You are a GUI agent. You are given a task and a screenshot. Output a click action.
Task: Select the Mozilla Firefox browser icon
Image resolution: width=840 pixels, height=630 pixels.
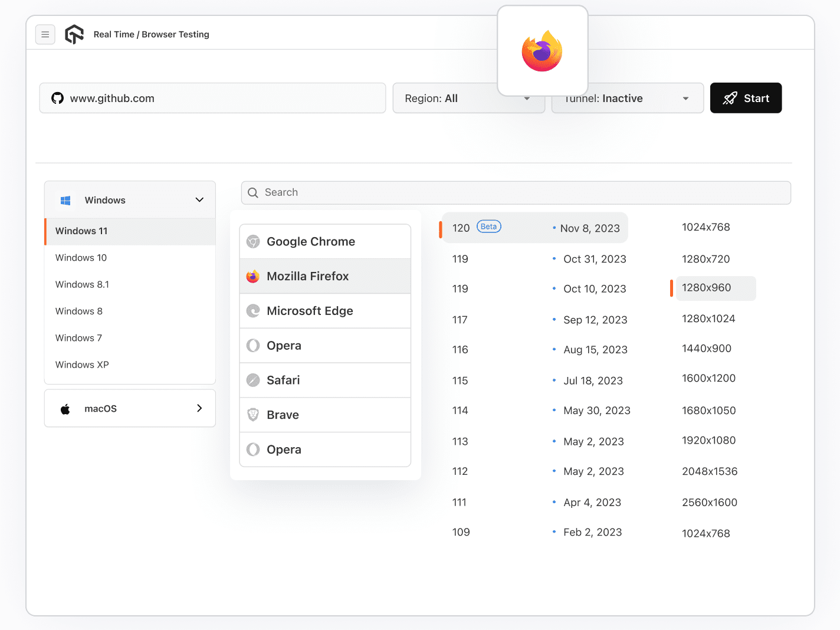(x=253, y=276)
